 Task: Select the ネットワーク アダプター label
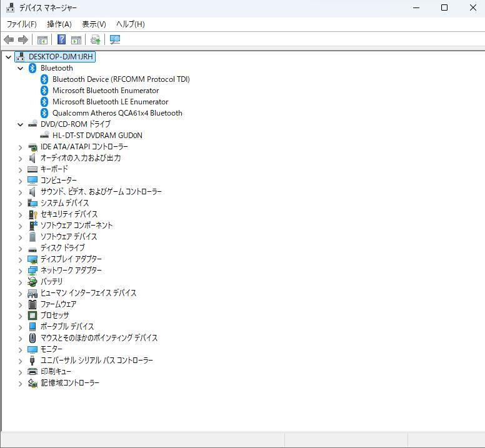71,270
